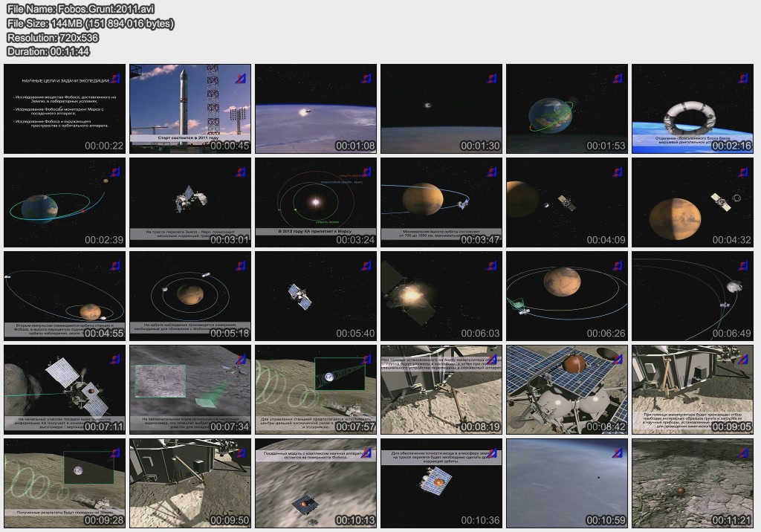Click the Resolution 720x536 text line
The width and height of the screenshot is (761, 532).
54,37
